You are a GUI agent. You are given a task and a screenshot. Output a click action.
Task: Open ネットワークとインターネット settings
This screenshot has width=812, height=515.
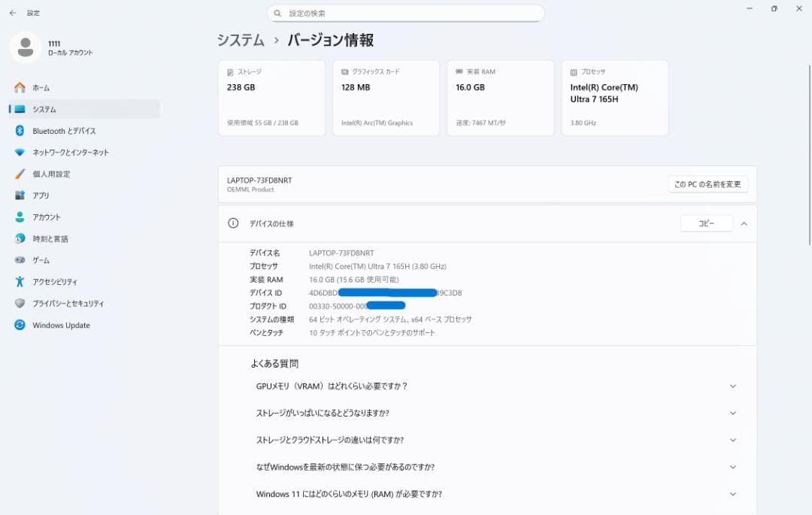pyautogui.click(x=64, y=152)
